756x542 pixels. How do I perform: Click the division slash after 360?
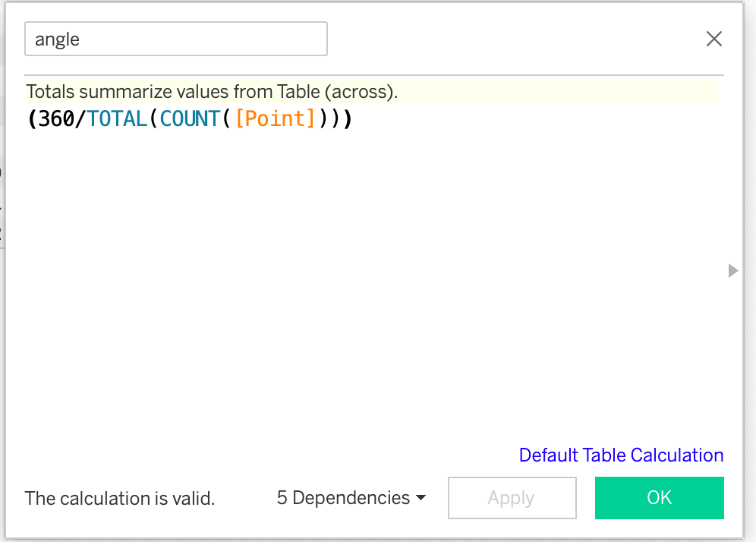click(x=80, y=119)
